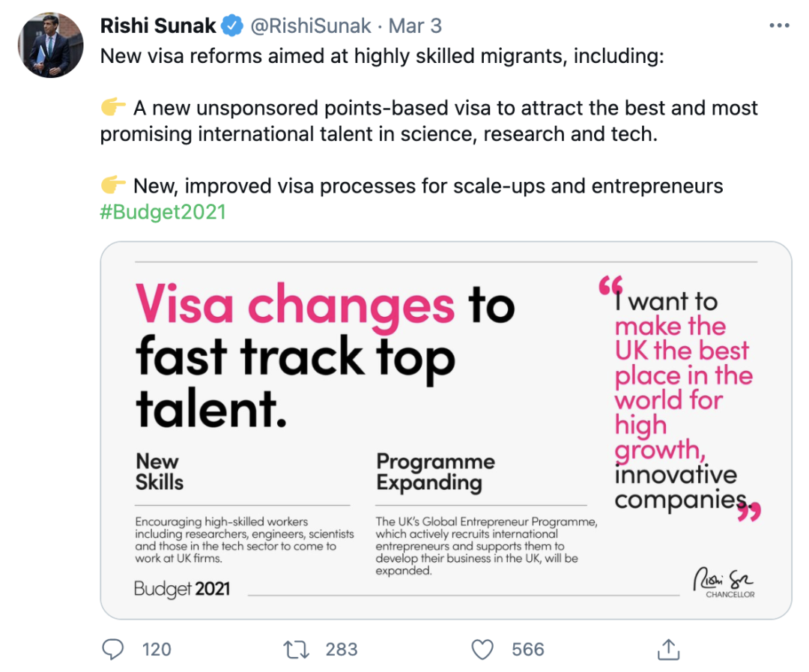
Task: Click the first pointing hand emoji
Action: pos(113,109)
